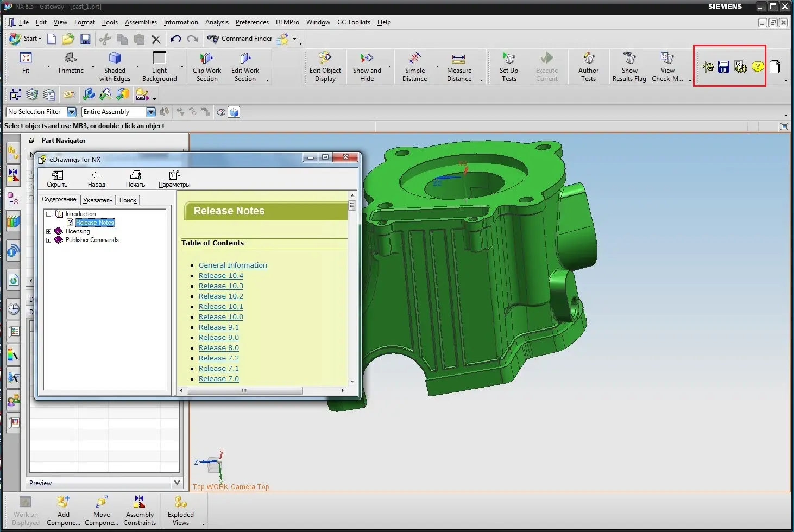794x532 pixels.
Task: Create a new file from Standard toolbar
Action: click(x=52, y=39)
